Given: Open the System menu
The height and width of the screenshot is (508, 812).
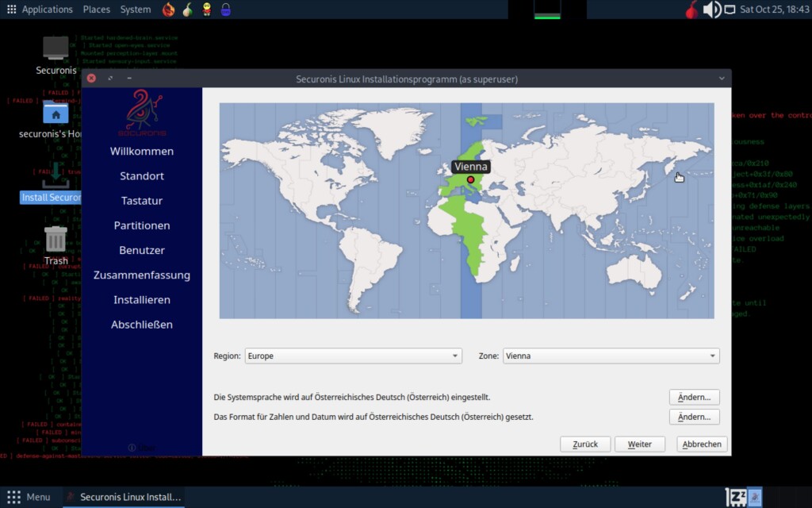Looking at the screenshot, I should click(x=136, y=10).
